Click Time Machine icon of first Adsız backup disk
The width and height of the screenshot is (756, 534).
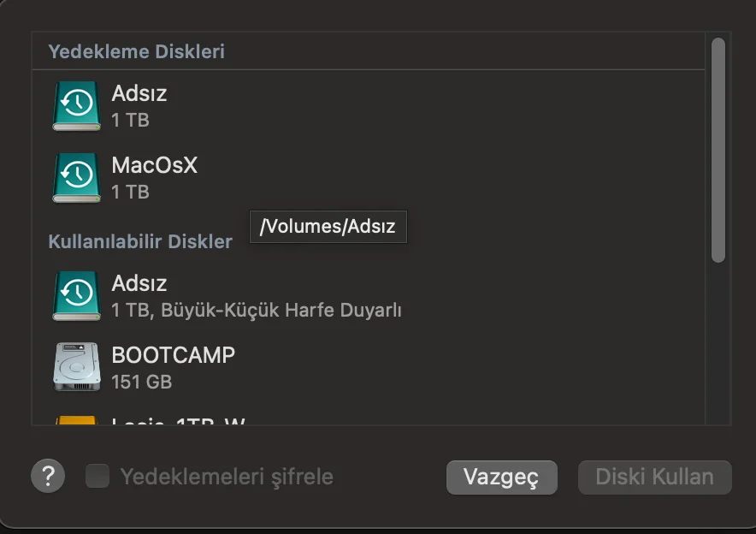(x=77, y=105)
